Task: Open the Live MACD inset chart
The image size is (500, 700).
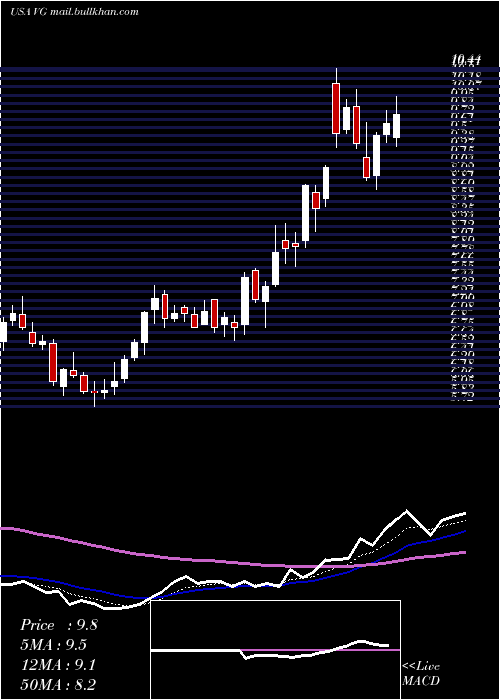Action: tap(275, 650)
